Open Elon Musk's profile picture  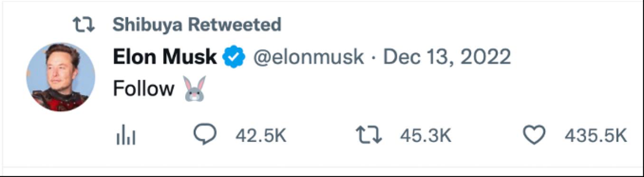[60, 77]
